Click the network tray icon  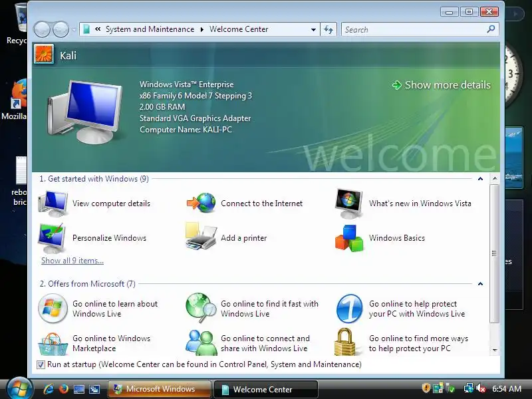[469, 388]
